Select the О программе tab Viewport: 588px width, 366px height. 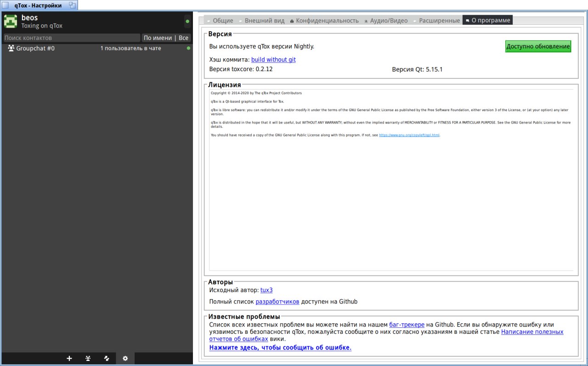[x=487, y=21]
